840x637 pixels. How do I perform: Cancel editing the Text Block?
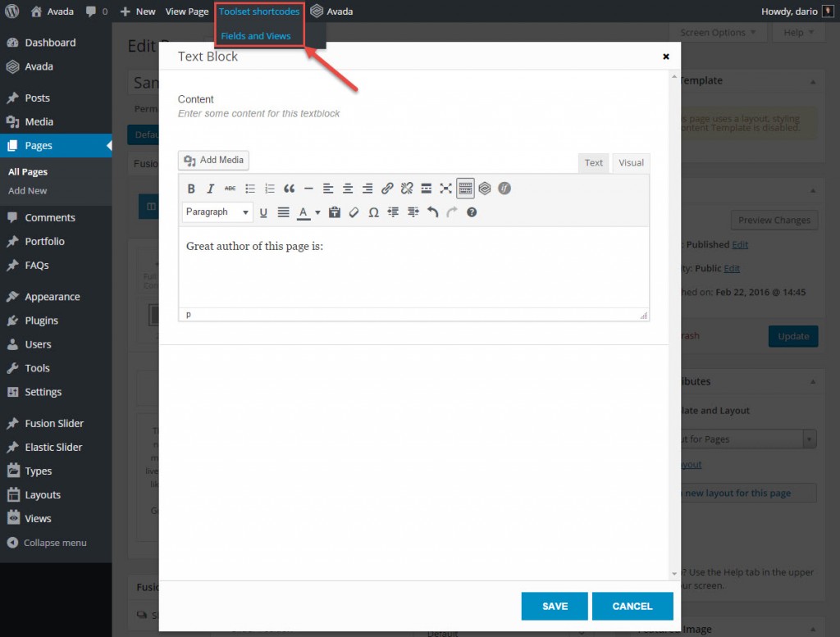(632, 606)
